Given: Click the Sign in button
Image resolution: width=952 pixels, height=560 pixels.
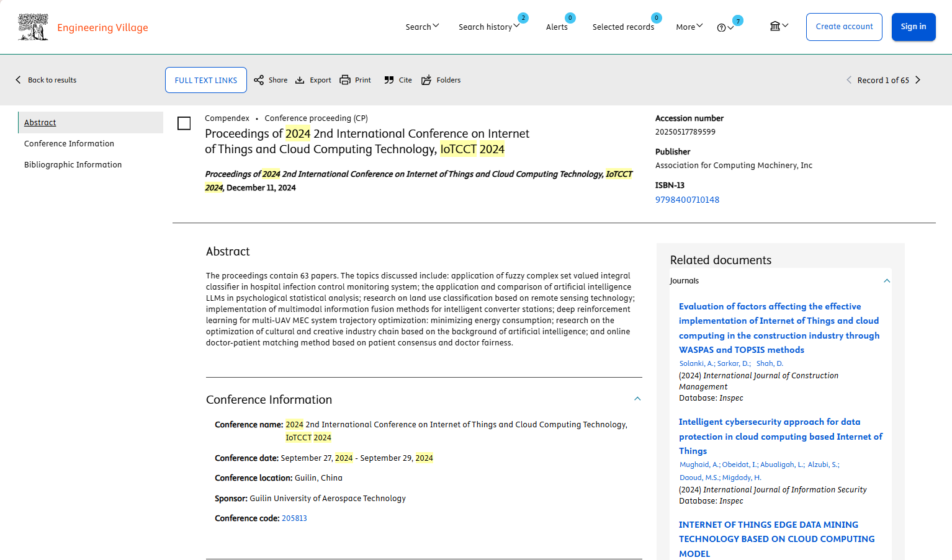Looking at the screenshot, I should click(914, 27).
